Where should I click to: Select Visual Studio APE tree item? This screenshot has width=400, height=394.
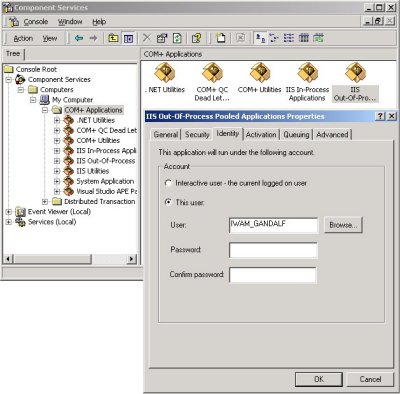pos(107,191)
